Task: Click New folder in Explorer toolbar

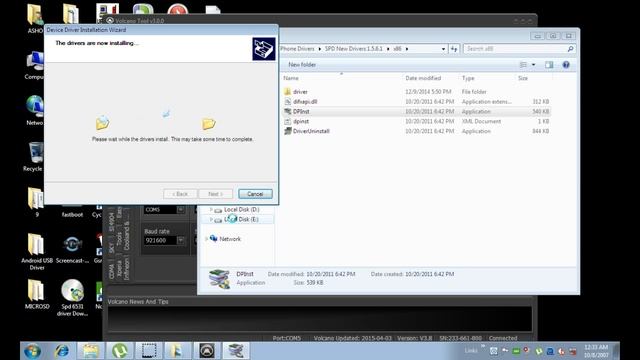Action: 302,65
